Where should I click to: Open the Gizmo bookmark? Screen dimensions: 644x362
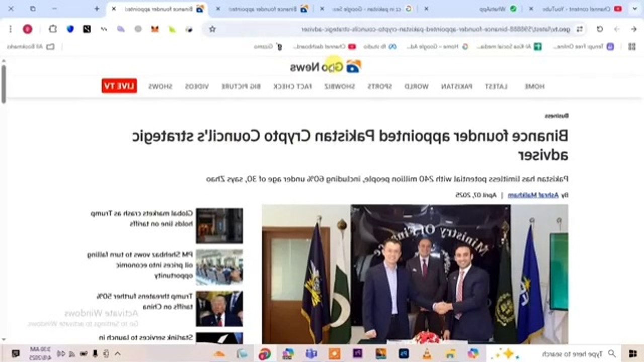coord(268,46)
